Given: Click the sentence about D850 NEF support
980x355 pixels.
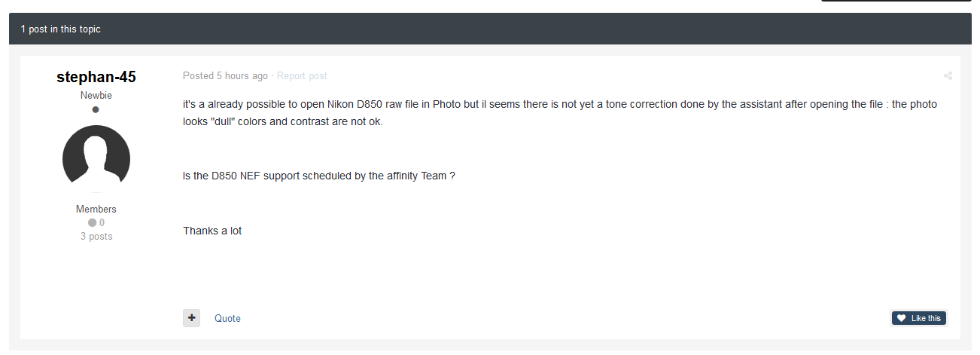Looking at the screenshot, I should (318, 176).
